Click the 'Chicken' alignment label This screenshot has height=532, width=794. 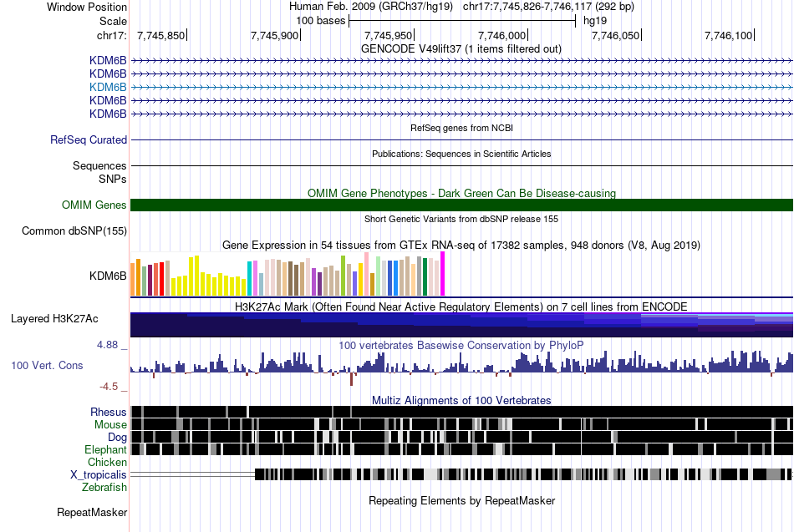(x=107, y=462)
